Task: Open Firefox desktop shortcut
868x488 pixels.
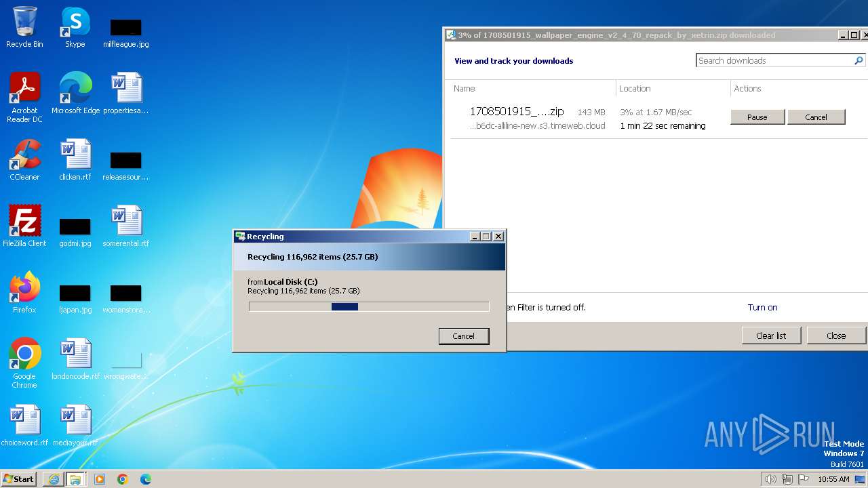Action: (24, 293)
